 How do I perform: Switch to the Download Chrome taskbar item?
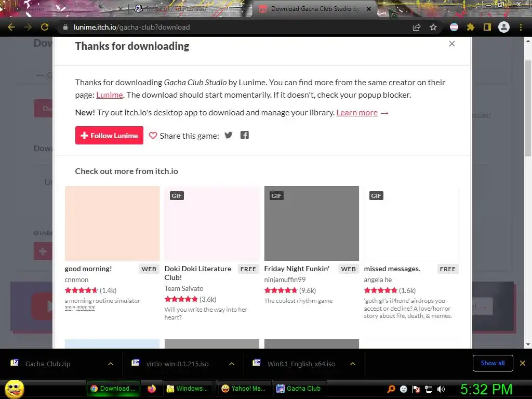(113, 389)
